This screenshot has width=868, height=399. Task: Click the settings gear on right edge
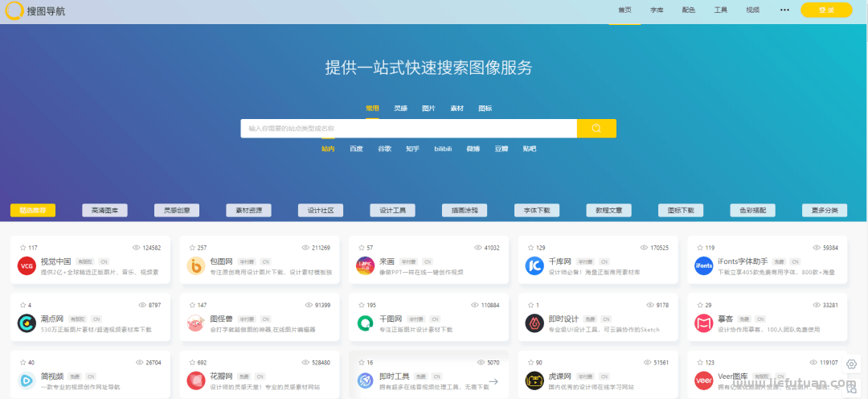click(x=851, y=364)
